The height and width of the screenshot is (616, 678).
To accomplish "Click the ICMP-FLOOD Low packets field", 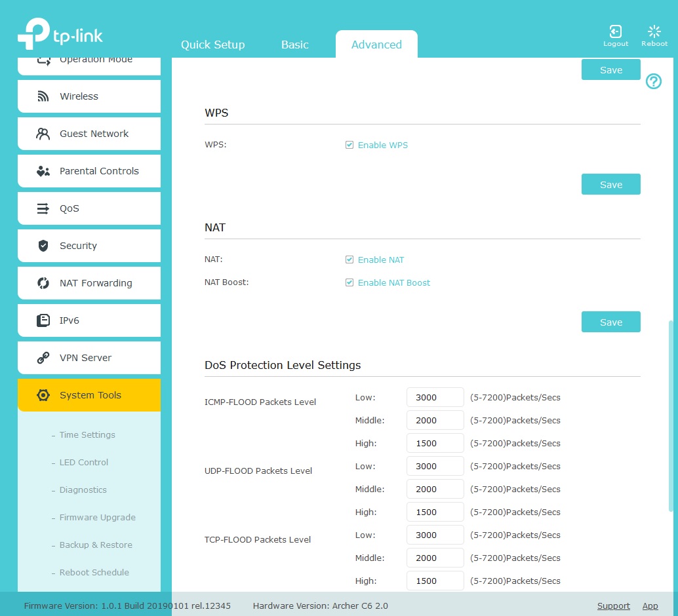I will [435, 397].
